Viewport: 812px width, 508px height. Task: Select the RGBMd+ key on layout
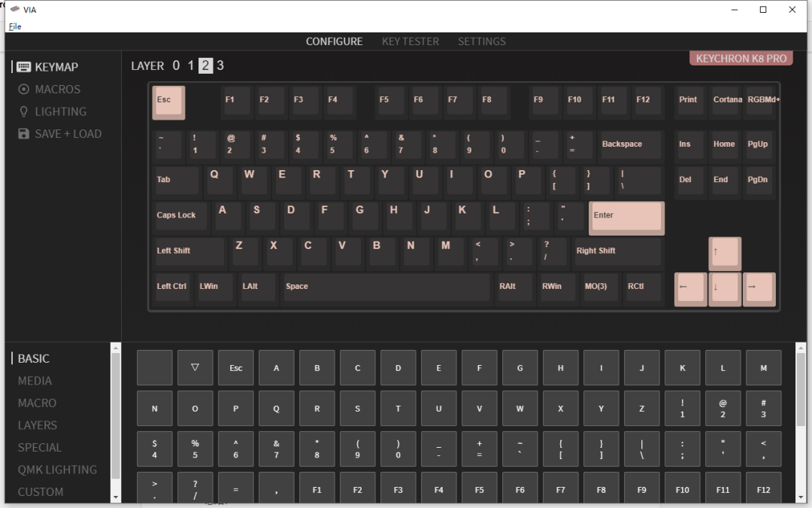759,101
